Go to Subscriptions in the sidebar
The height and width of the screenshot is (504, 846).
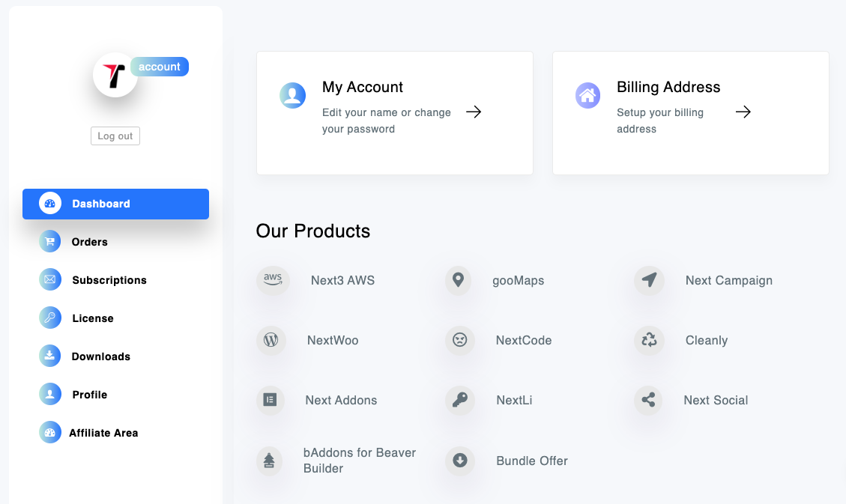pos(109,280)
